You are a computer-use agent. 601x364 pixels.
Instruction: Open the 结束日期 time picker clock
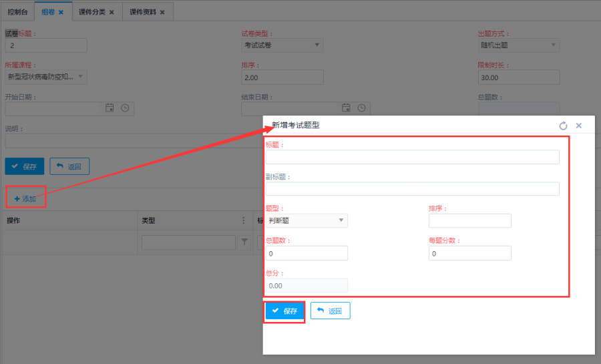[x=361, y=108]
